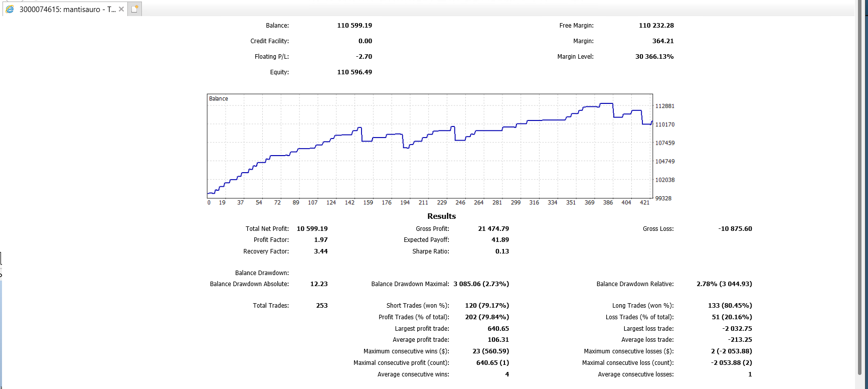This screenshot has width=868, height=389.
Task: Click the Expected Payoff value 41.89
Action: (x=500, y=240)
